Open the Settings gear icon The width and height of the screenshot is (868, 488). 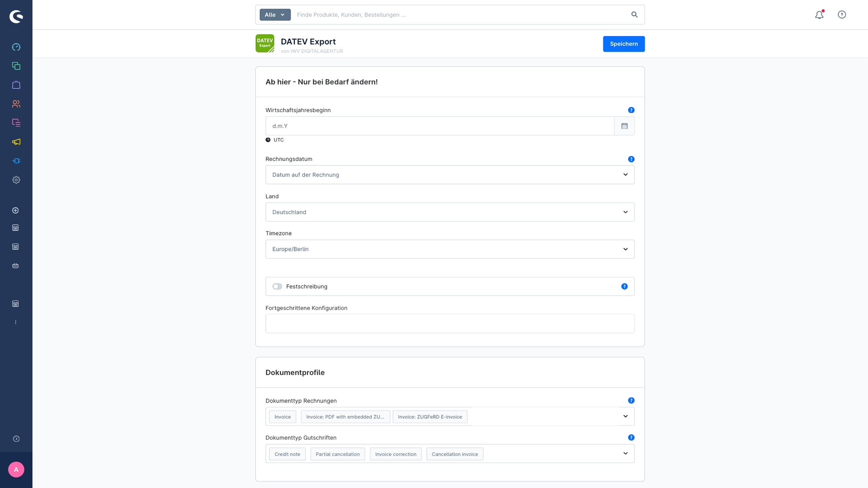pyautogui.click(x=16, y=180)
